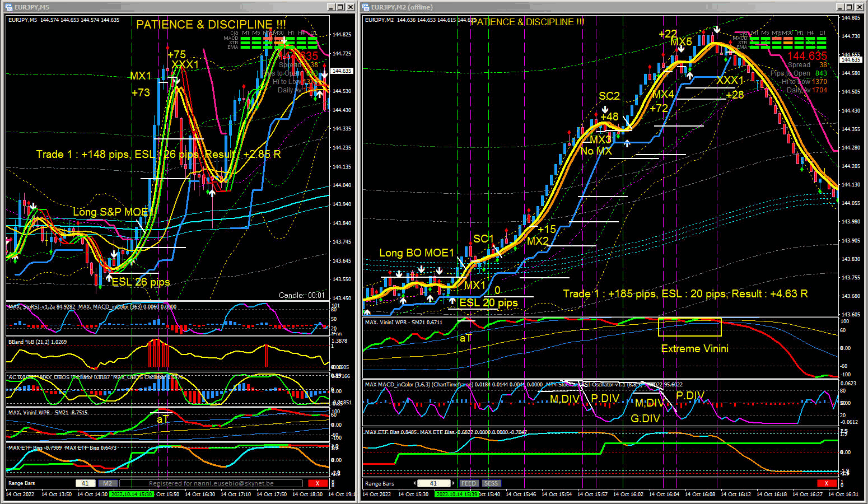Click the 'Range Bars' label in M5 window
868x504 pixels.
point(22,483)
